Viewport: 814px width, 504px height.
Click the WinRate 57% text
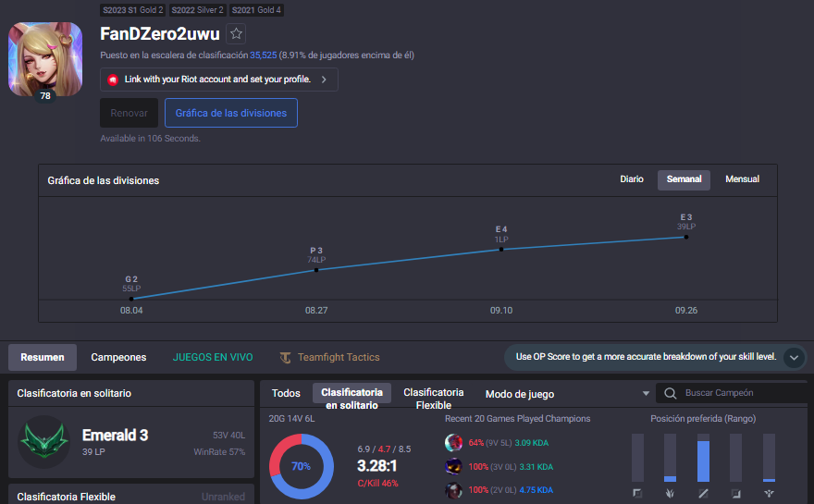pos(219,452)
